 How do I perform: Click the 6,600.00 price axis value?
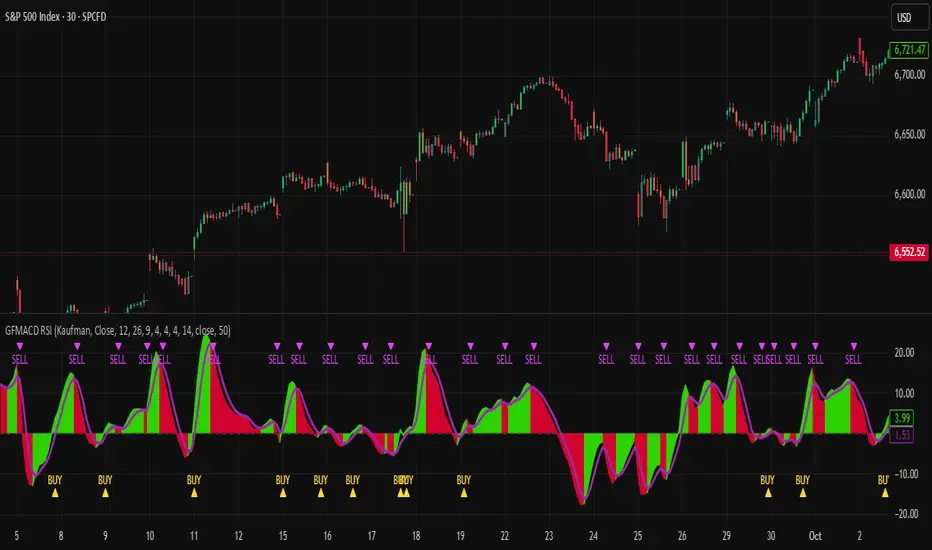909,194
